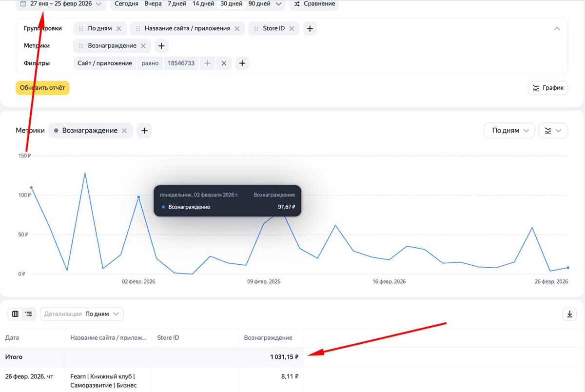Click the last data point on 26 февр.

coord(568,268)
